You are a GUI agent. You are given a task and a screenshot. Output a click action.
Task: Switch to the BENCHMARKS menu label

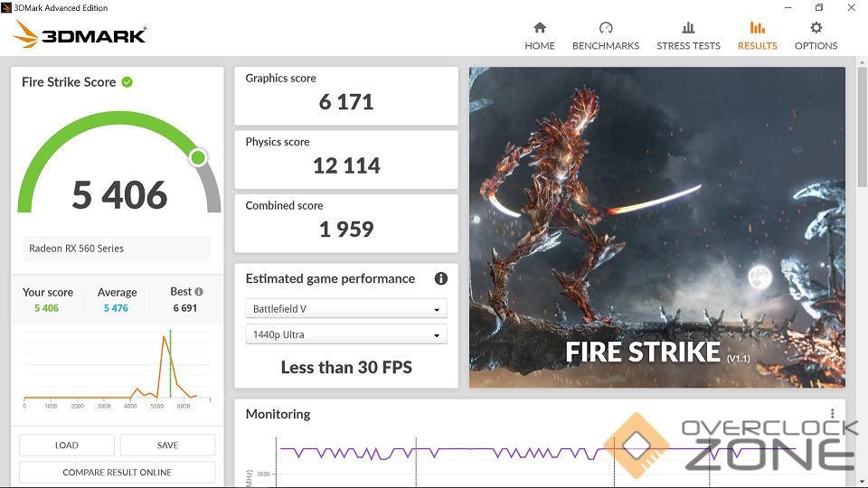point(606,46)
